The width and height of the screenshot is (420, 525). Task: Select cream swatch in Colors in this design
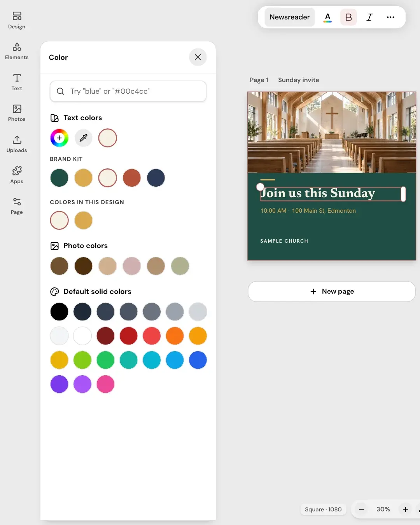[x=59, y=220]
